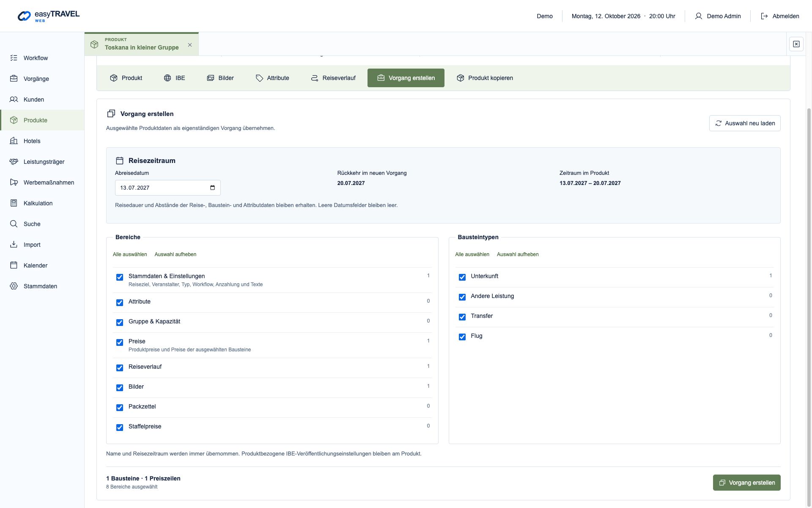This screenshot has width=812, height=508.
Task: Click the Demo Admin user icon
Action: (699, 16)
